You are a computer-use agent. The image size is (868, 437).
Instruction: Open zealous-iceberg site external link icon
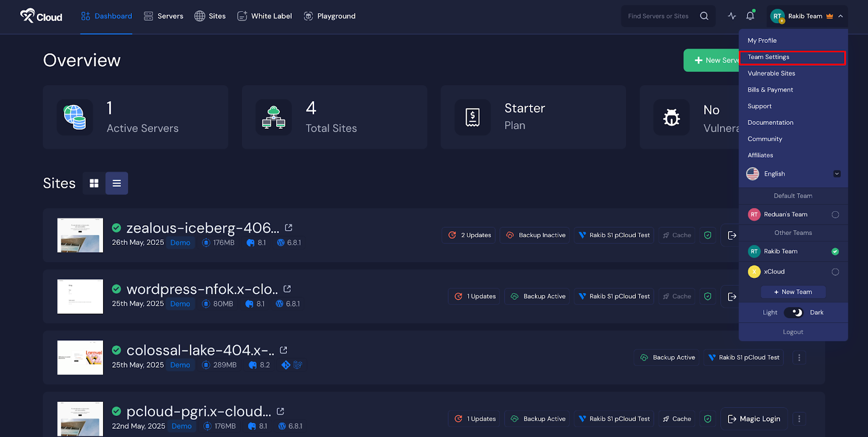click(x=289, y=228)
